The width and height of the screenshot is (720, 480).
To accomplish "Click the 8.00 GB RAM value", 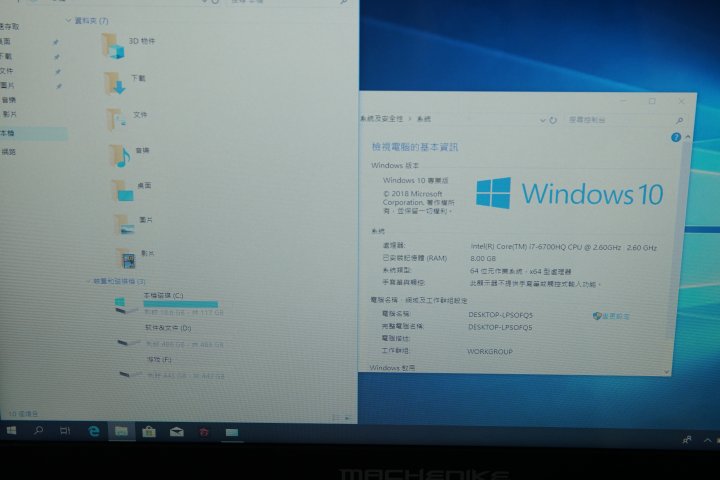I will click(483, 259).
